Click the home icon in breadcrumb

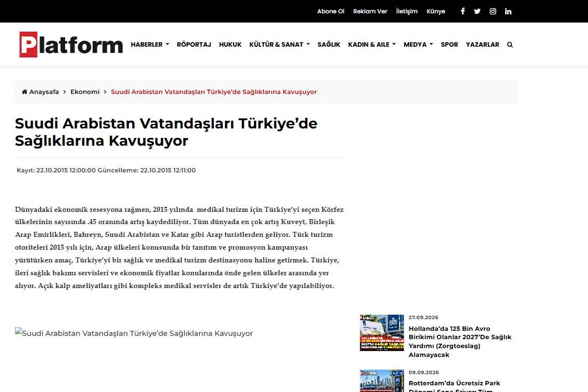click(24, 92)
